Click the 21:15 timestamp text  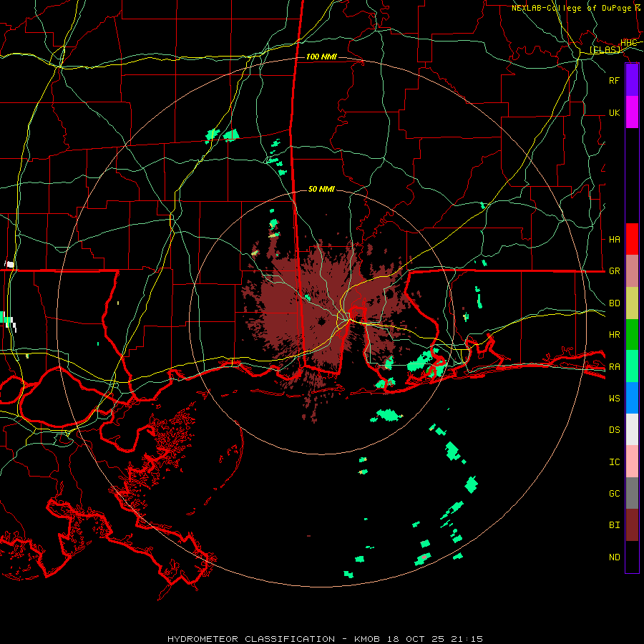(x=466, y=639)
